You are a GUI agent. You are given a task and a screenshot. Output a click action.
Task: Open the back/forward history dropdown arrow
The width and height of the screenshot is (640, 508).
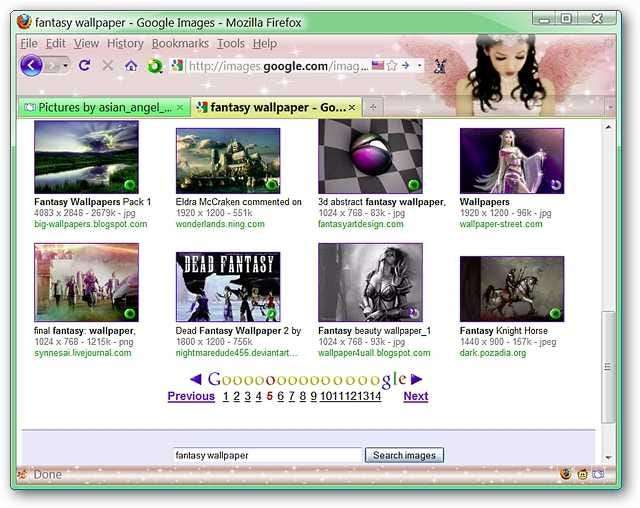click(65, 65)
